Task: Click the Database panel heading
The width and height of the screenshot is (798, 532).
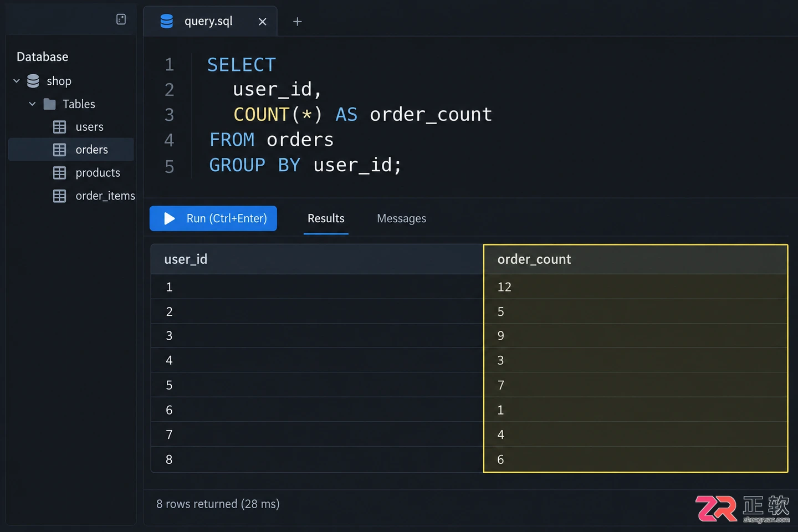Action: coord(42,57)
